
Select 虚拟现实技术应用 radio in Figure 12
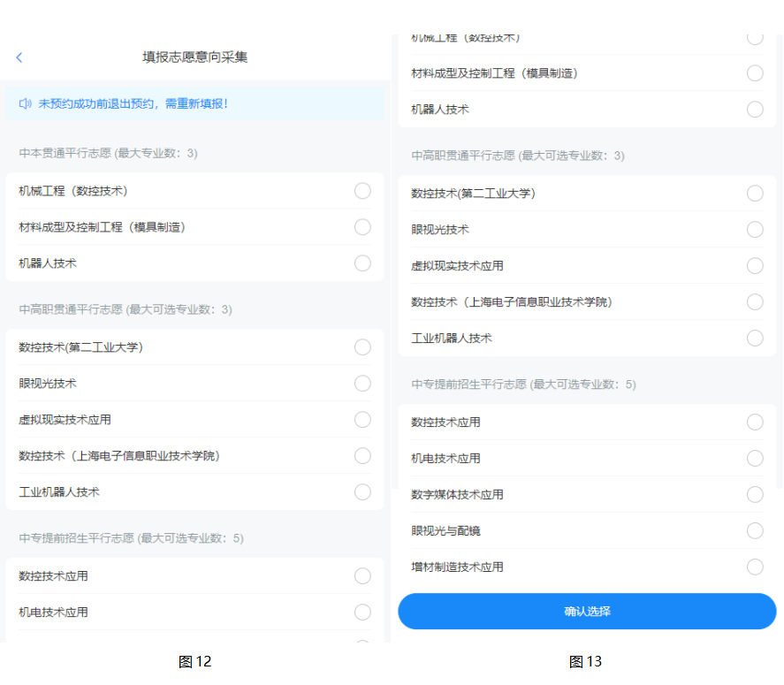pyautogui.click(x=362, y=420)
